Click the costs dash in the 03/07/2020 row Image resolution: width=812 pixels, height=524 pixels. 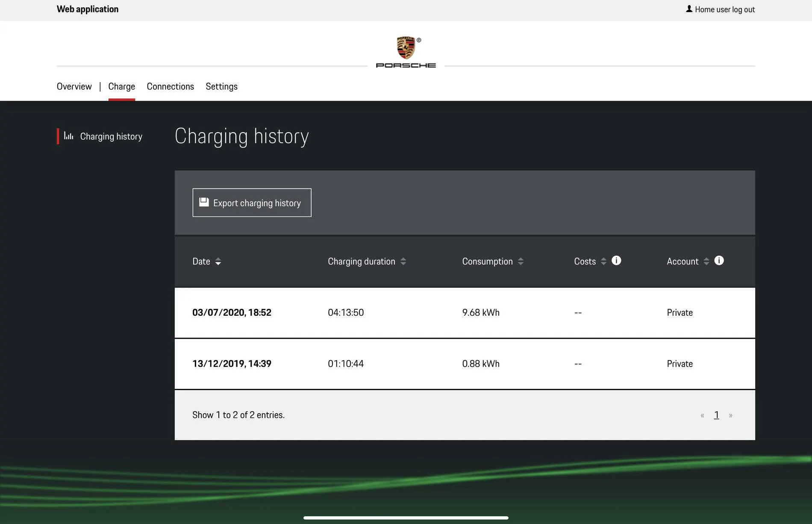578,313
